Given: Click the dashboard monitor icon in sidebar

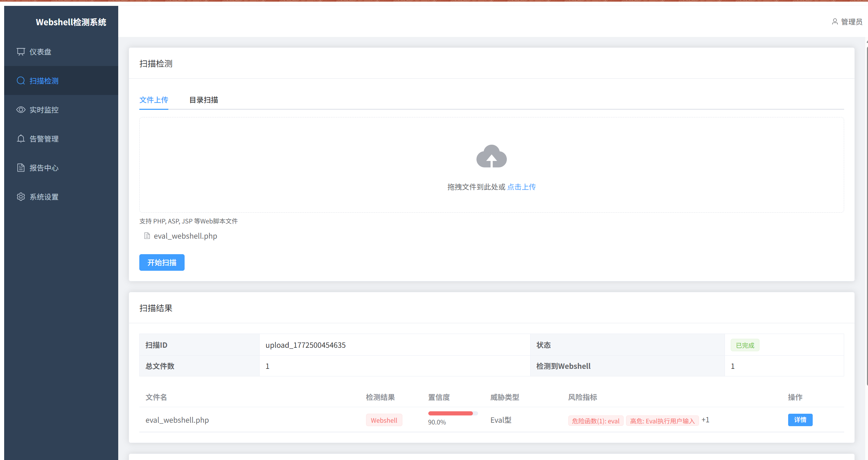Looking at the screenshot, I should (21, 52).
